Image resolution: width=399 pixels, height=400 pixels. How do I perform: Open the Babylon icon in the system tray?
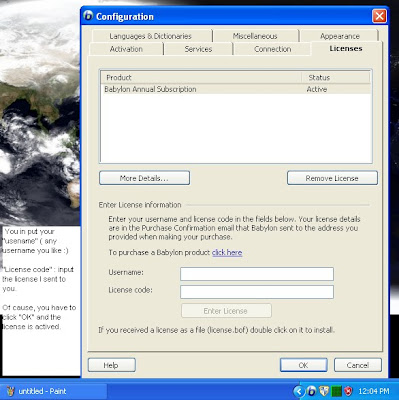click(x=311, y=391)
